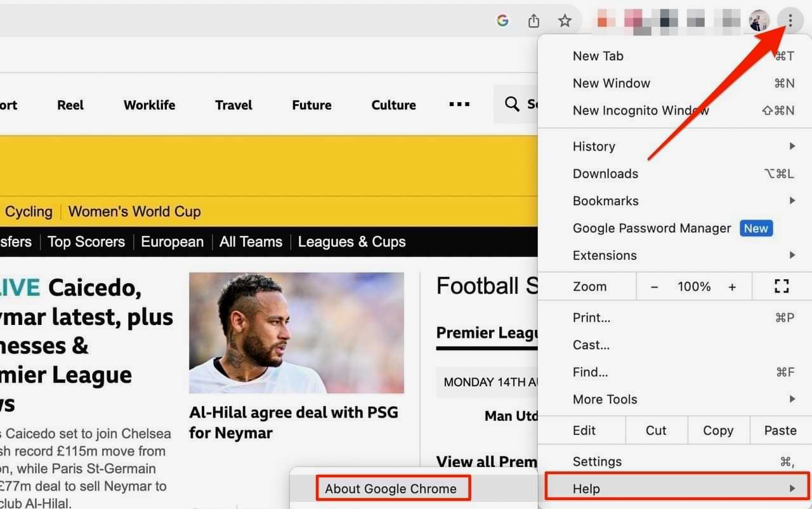This screenshot has width=812, height=509.
Task: Open Top Scorers in football nav
Action: point(86,242)
